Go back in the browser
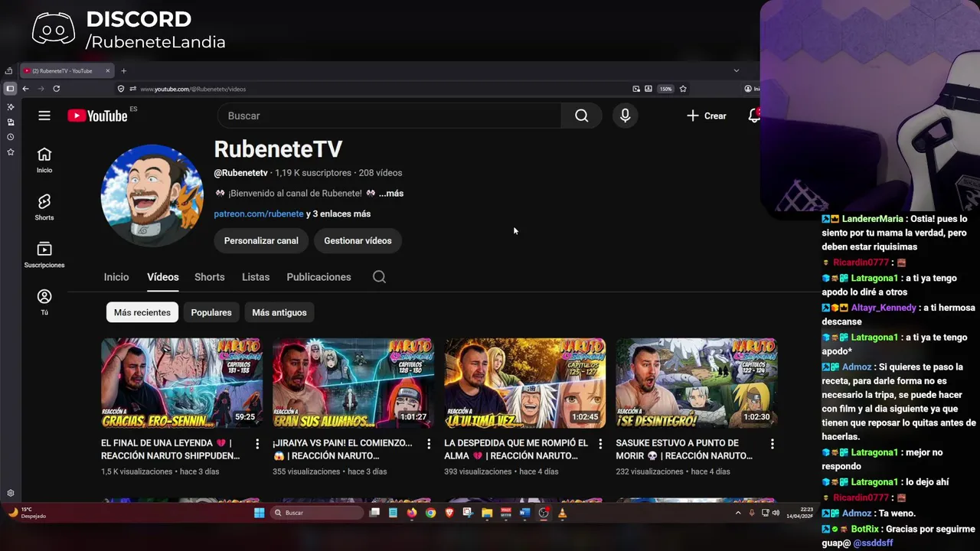980x551 pixels. point(25,89)
